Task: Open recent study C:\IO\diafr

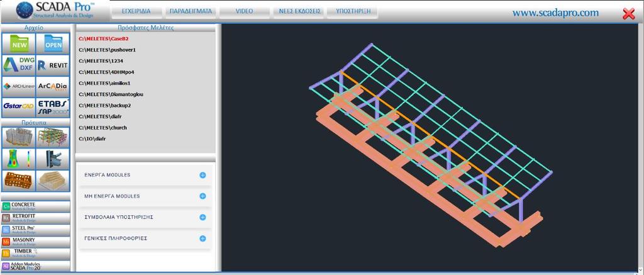Action: tap(92, 138)
